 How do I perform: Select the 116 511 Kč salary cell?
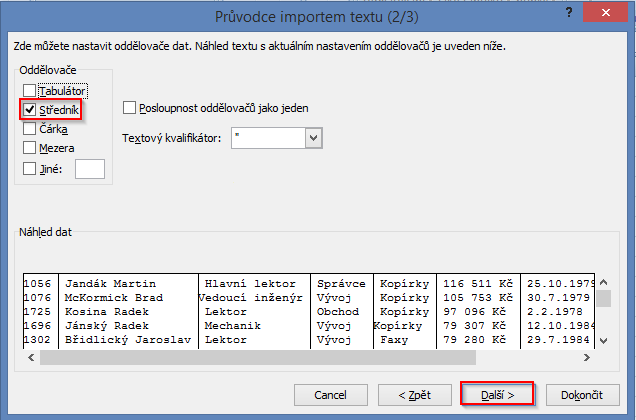click(478, 284)
